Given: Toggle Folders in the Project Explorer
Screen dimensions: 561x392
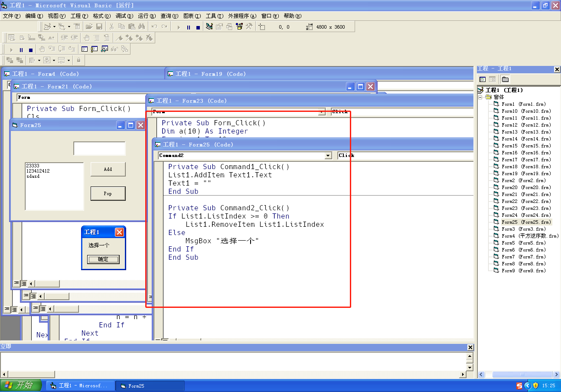Looking at the screenshot, I should (505, 79).
